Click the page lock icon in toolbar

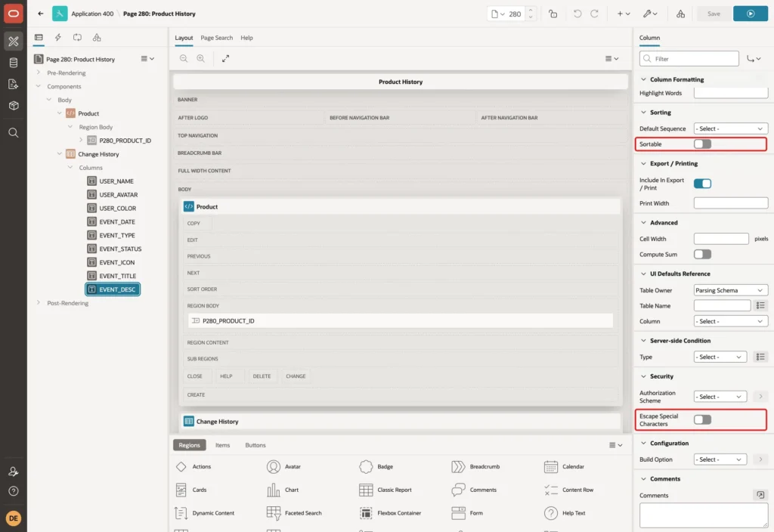point(553,14)
